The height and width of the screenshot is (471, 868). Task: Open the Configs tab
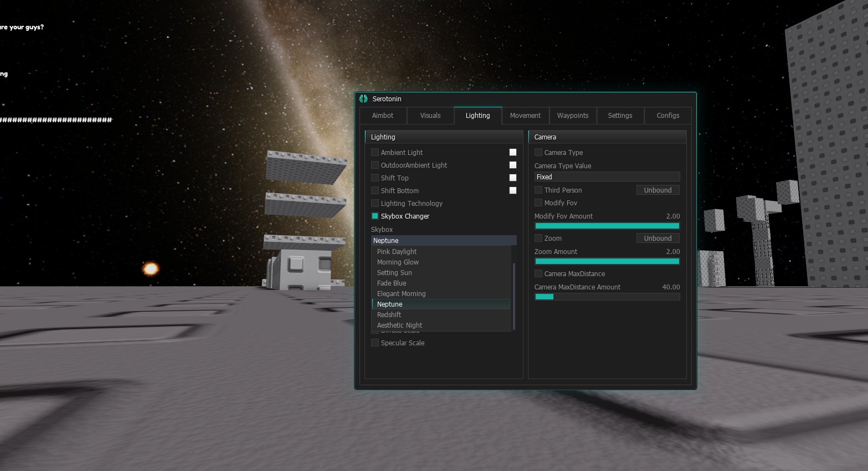tap(667, 116)
